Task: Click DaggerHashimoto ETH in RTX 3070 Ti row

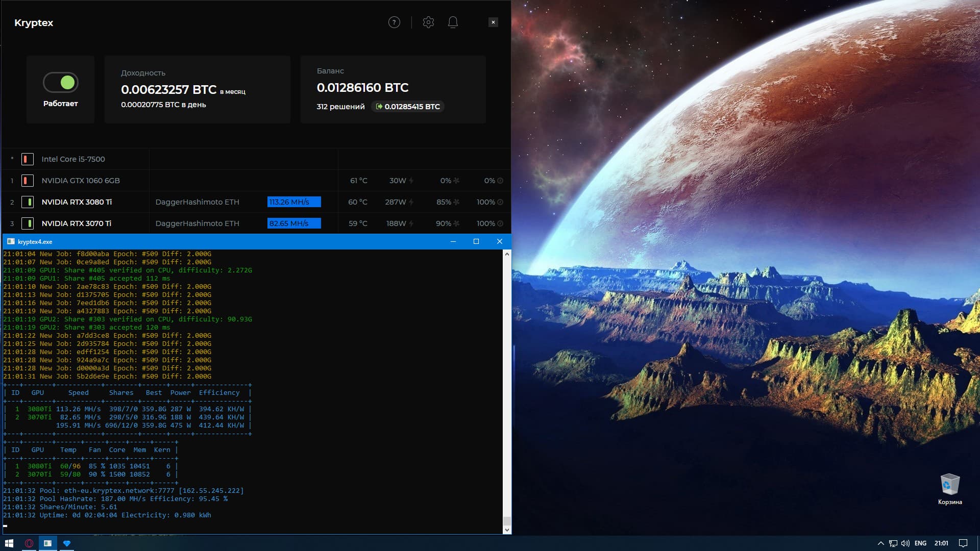Action: tap(197, 223)
